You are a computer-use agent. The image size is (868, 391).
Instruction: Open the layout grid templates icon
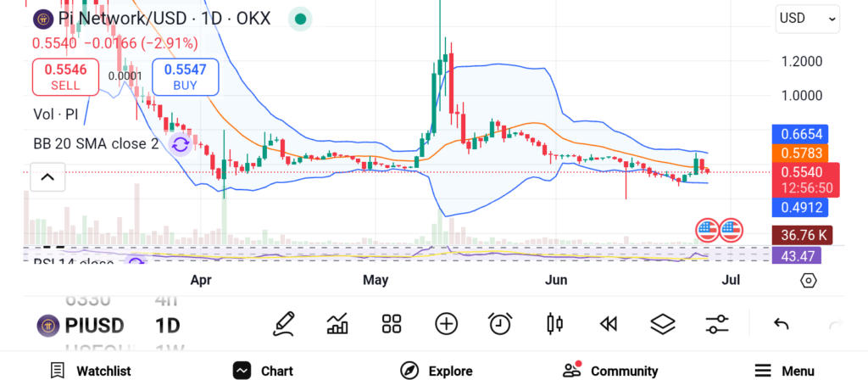[x=391, y=323]
